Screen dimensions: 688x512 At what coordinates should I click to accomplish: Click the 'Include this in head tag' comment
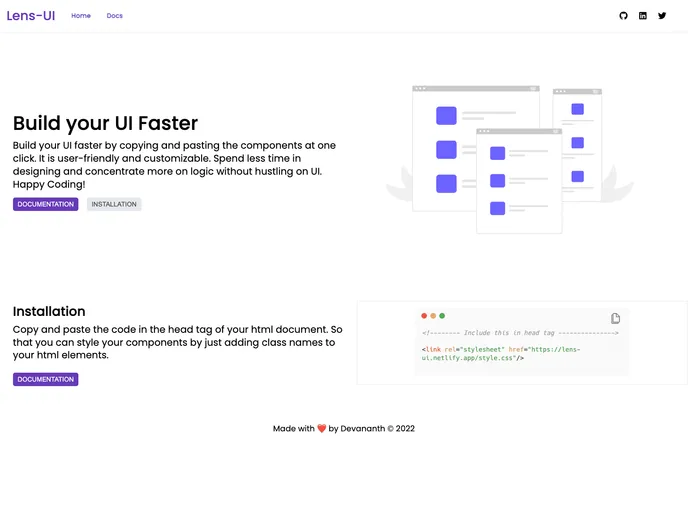(x=520, y=333)
